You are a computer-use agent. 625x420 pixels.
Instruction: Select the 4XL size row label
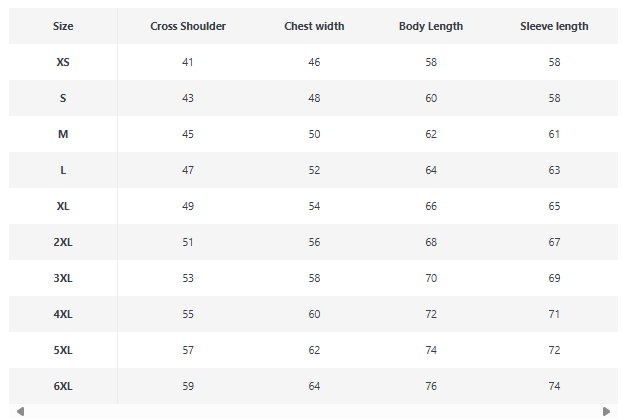tap(63, 314)
